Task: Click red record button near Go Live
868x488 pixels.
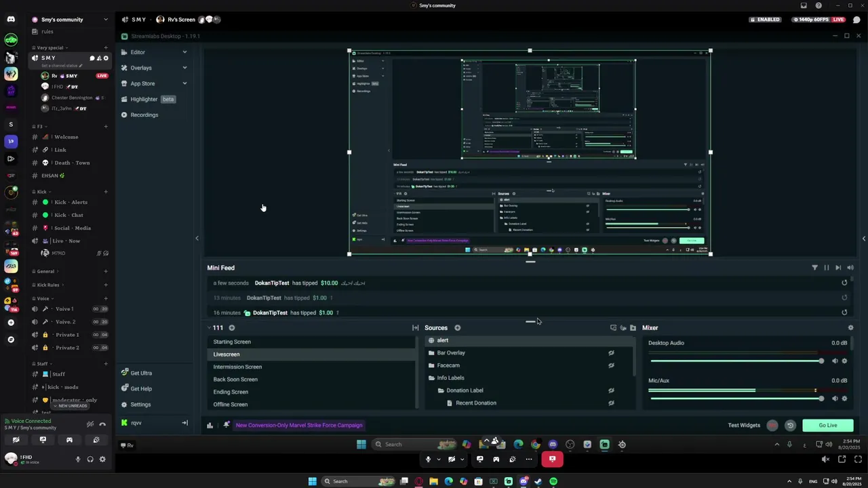Action: pos(772,426)
